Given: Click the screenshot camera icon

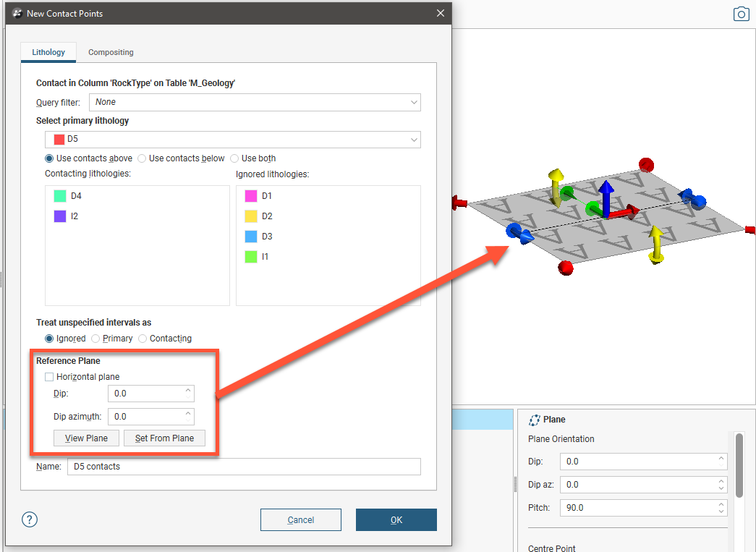Looking at the screenshot, I should point(741,14).
